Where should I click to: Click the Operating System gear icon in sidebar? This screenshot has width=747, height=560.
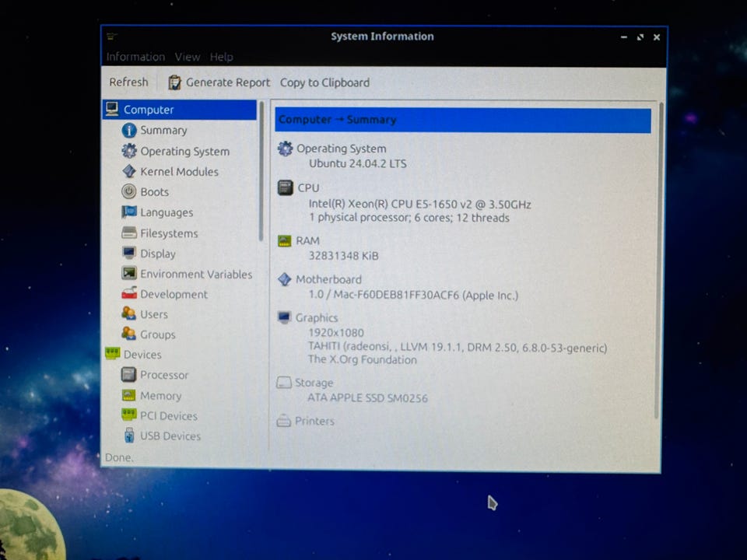[129, 151]
